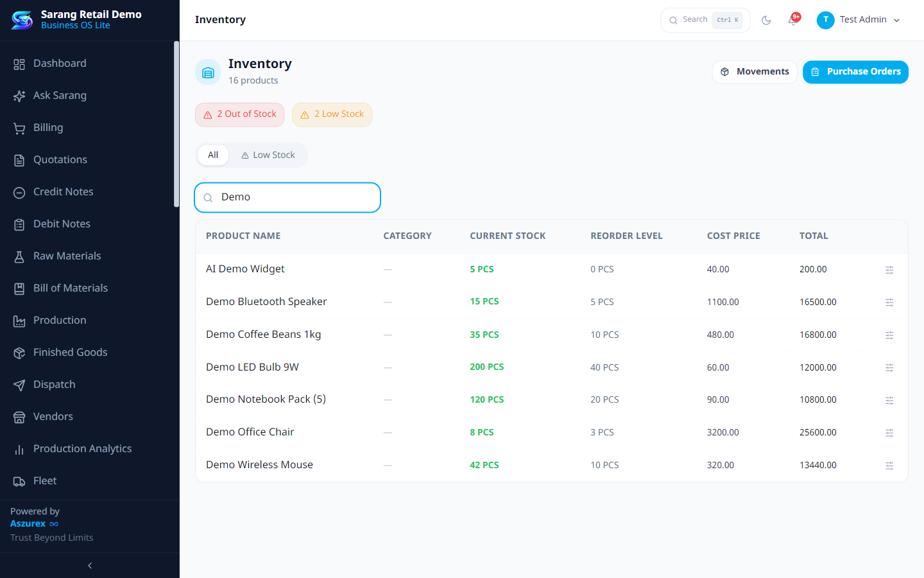Open adjust icon for AI Demo Widget
This screenshot has height=578, width=924.
889,270
